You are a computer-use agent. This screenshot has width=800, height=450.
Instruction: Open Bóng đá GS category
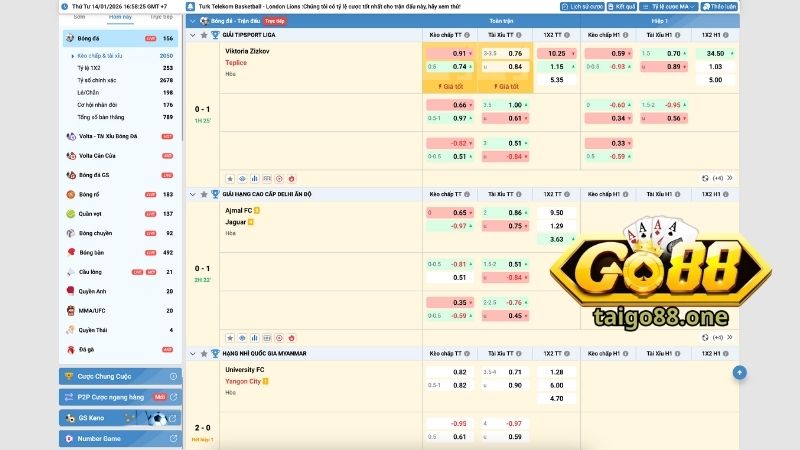[x=120, y=175]
